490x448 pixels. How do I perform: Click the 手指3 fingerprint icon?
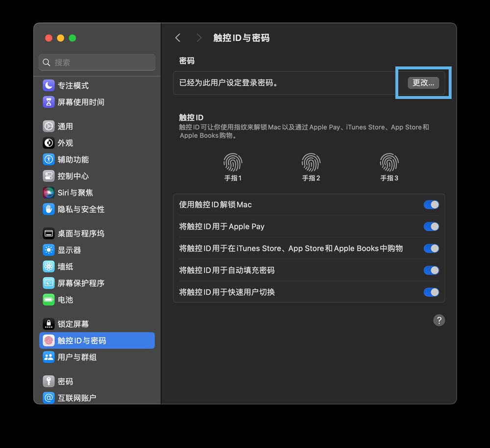pos(389,162)
